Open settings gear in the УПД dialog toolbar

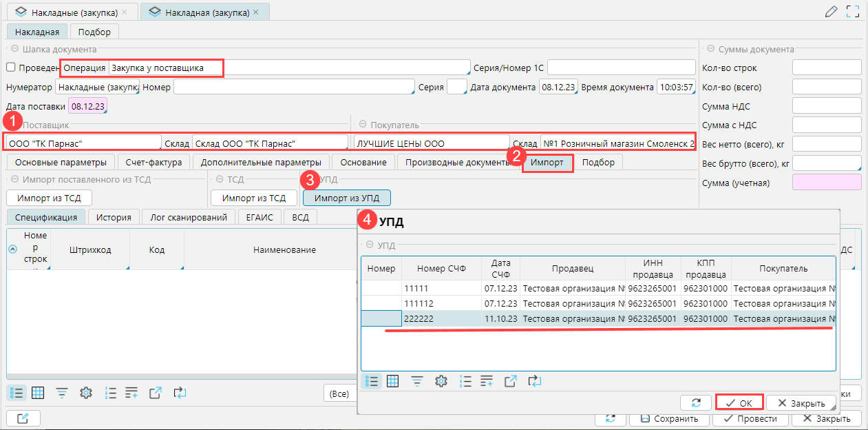tap(441, 381)
